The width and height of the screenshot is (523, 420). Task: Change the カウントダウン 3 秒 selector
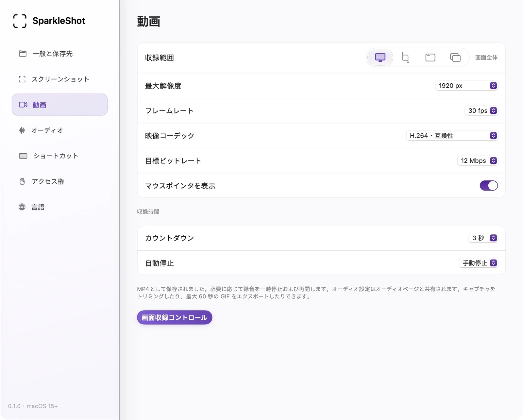coord(483,238)
